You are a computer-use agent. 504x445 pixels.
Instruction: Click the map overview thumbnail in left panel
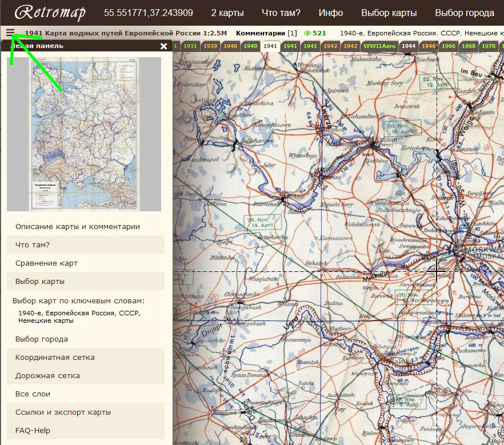(x=84, y=134)
